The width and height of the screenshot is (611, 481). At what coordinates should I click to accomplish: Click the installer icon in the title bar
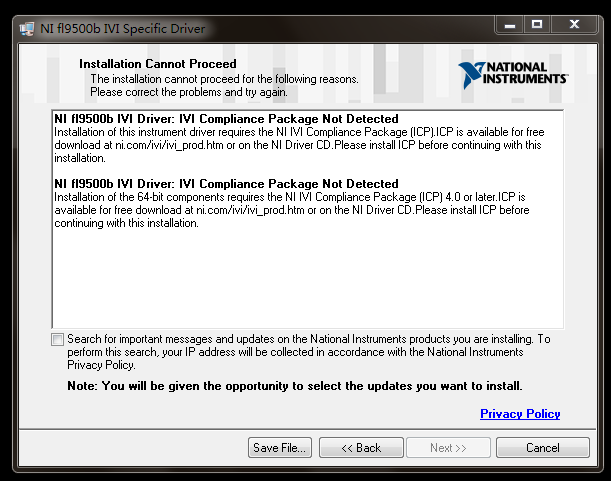pos(26,29)
